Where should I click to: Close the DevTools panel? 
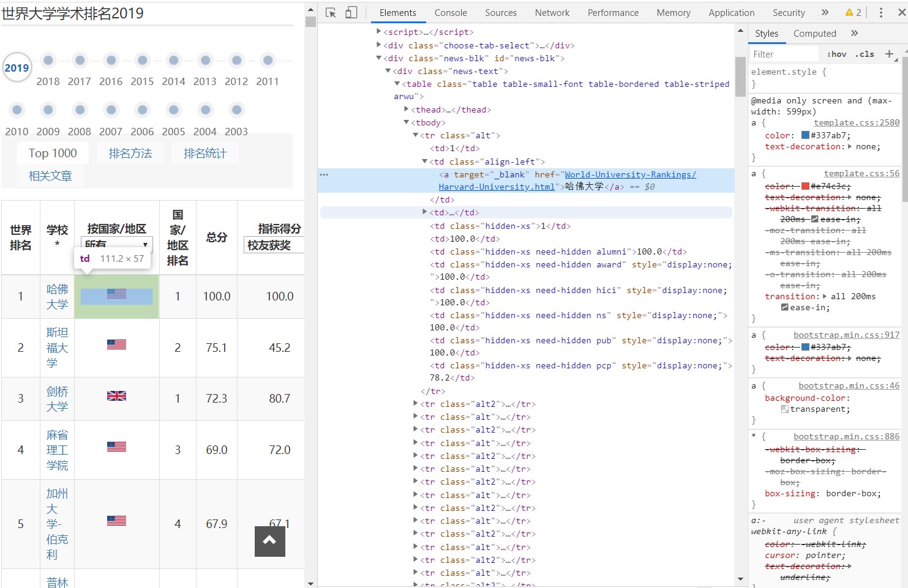point(902,12)
